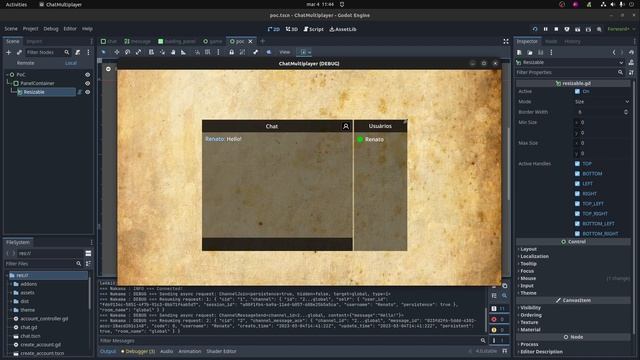Uncheck the TOP_LEFT active handle
This screenshot has height=360, width=640.
[x=577, y=204]
